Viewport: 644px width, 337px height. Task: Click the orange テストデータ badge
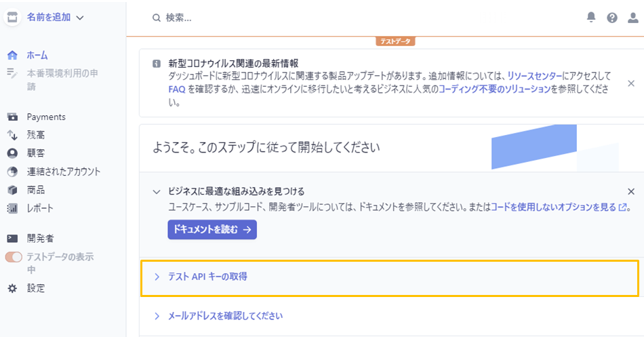[x=395, y=41]
